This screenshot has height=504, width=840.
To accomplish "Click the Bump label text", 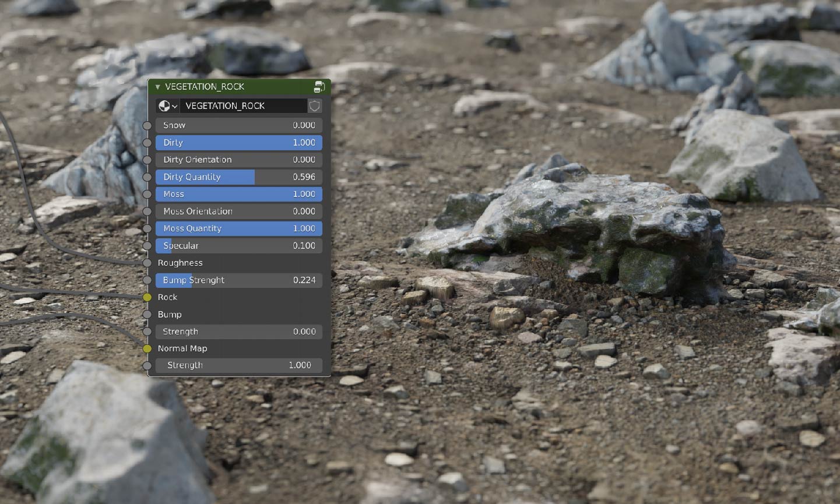I will tap(170, 315).
